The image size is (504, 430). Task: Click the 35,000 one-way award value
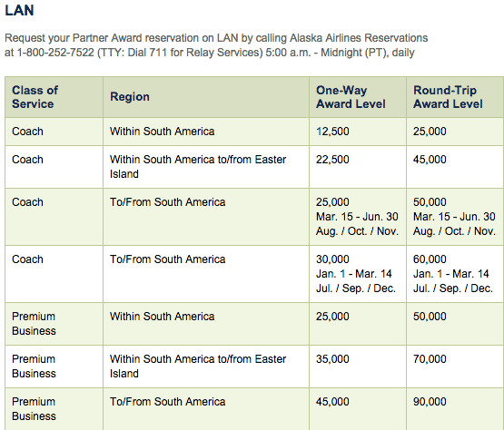click(x=332, y=359)
